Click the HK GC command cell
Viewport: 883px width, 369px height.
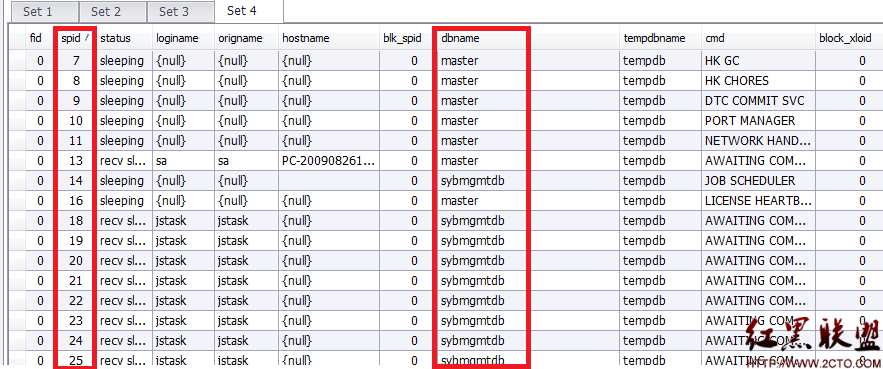(758, 61)
